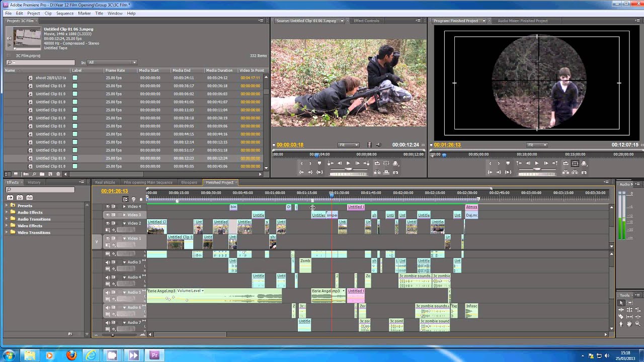Step back one frame in Source monitor
This screenshot has width=644, height=362.
pyautogui.click(x=340, y=163)
